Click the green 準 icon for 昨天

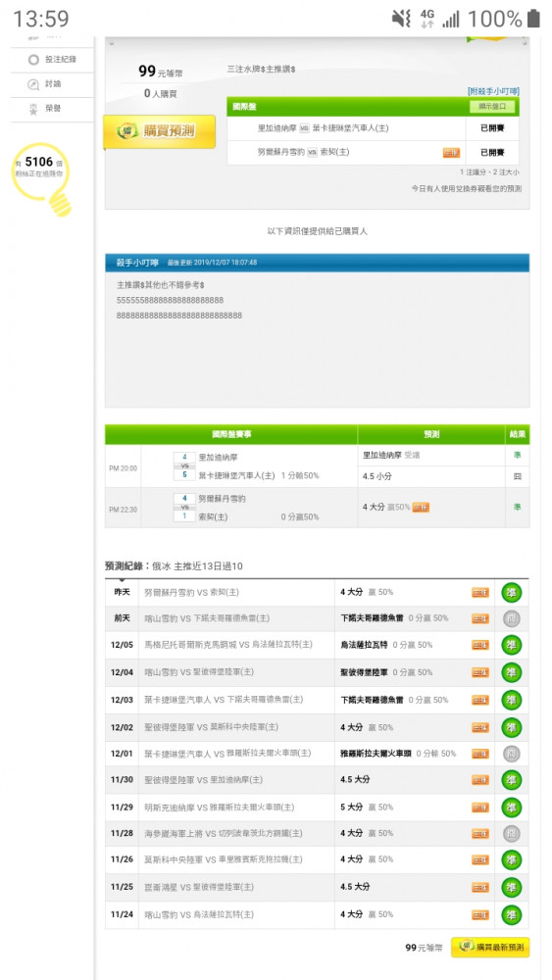point(512,593)
